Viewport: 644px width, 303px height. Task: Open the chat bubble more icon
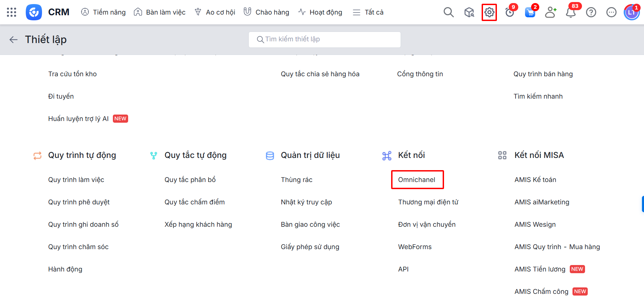coord(611,13)
